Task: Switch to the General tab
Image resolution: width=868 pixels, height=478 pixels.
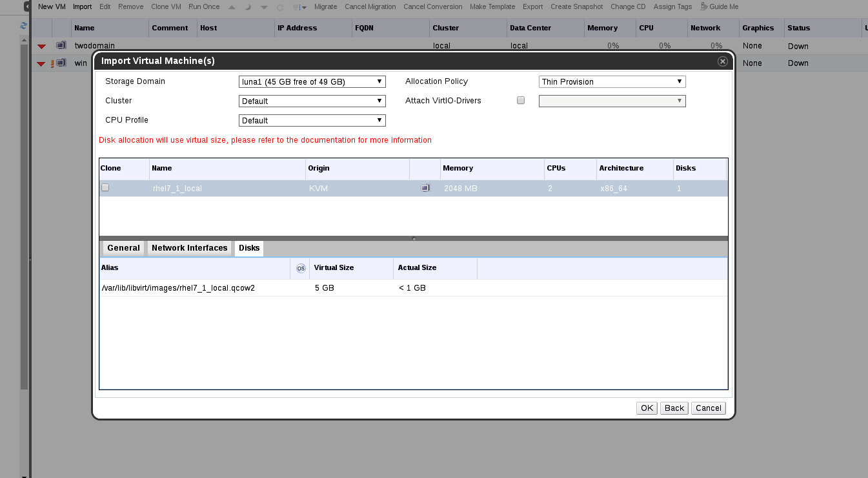Action: pos(123,248)
